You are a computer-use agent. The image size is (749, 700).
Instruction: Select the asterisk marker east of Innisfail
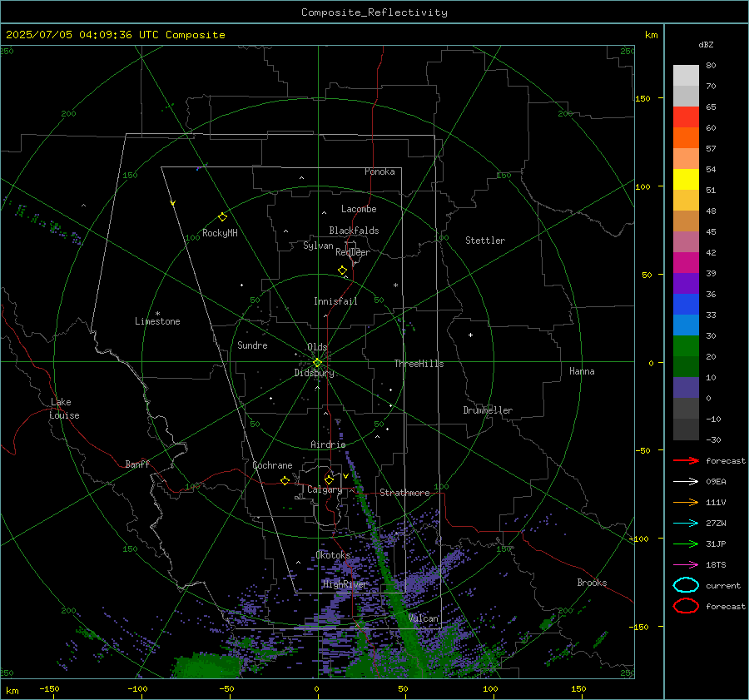click(395, 285)
